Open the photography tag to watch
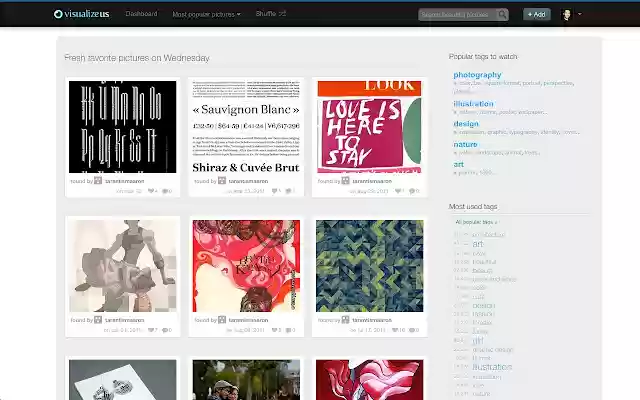This screenshot has width=640, height=400. click(x=477, y=75)
